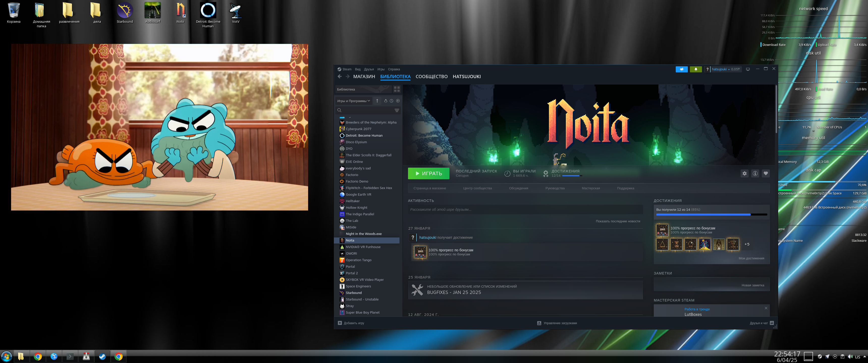Screen dimensions: 868x363
Task: Launch Steam from the taskbar
Action: pos(102,356)
